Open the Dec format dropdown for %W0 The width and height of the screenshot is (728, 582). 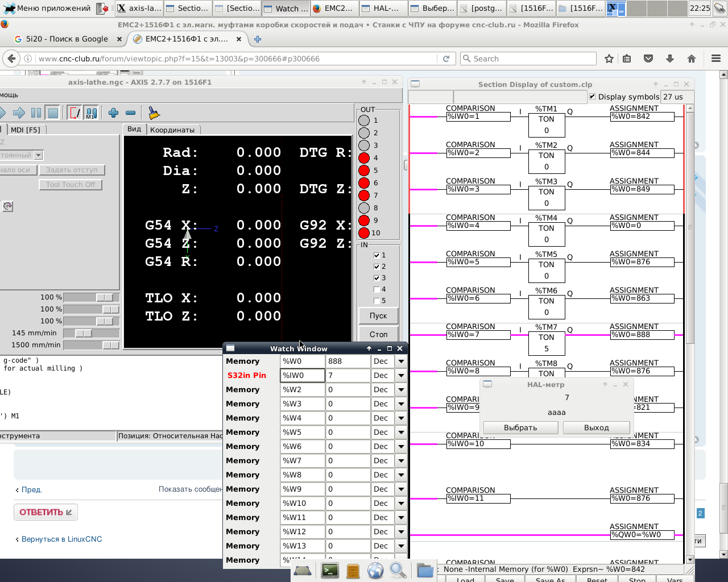click(x=401, y=361)
